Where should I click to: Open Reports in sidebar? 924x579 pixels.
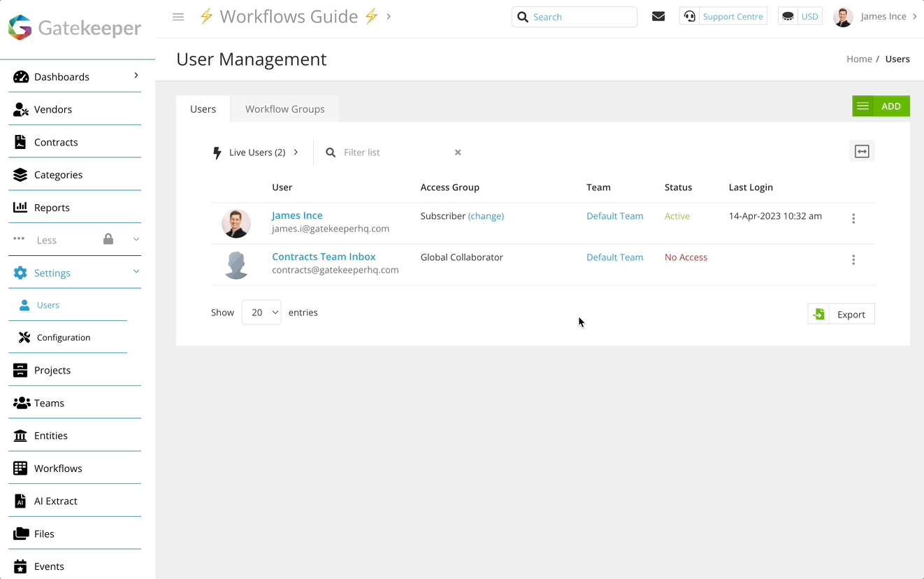point(52,208)
